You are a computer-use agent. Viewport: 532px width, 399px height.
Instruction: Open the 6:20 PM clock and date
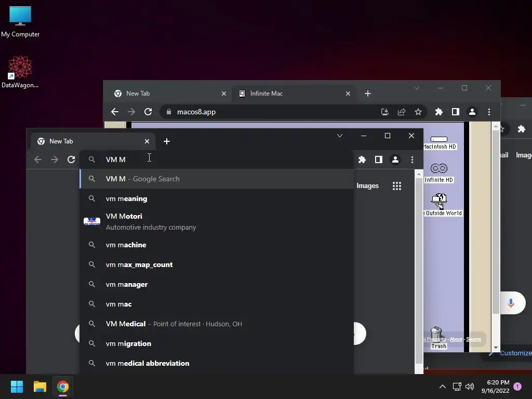pyautogui.click(x=495, y=387)
